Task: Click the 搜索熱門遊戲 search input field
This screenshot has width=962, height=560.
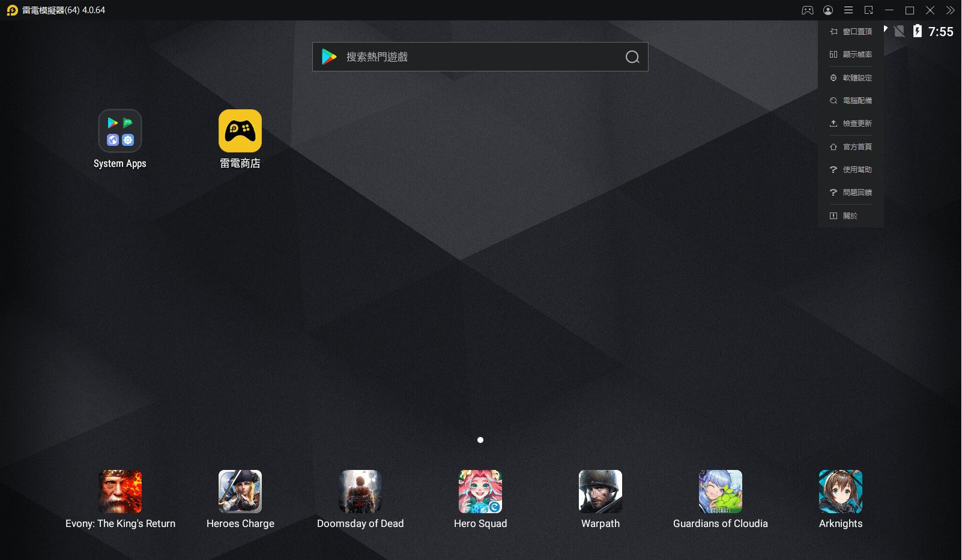Action: coord(480,57)
